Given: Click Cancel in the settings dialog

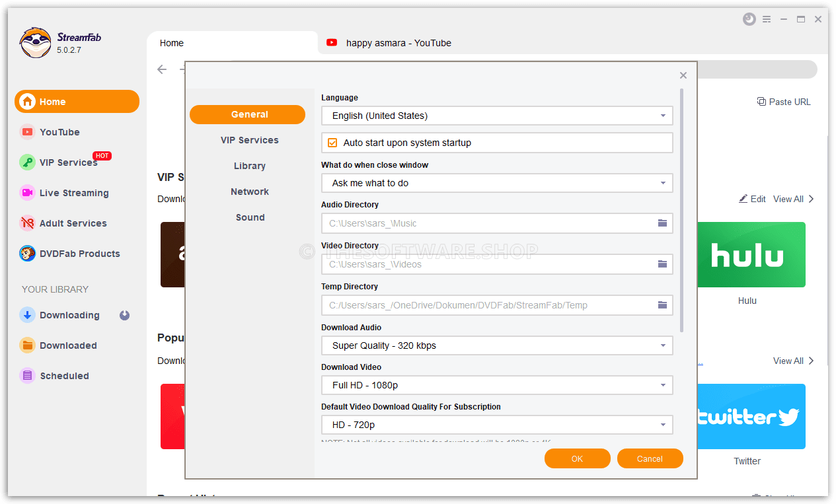Looking at the screenshot, I should coord(650,458).
